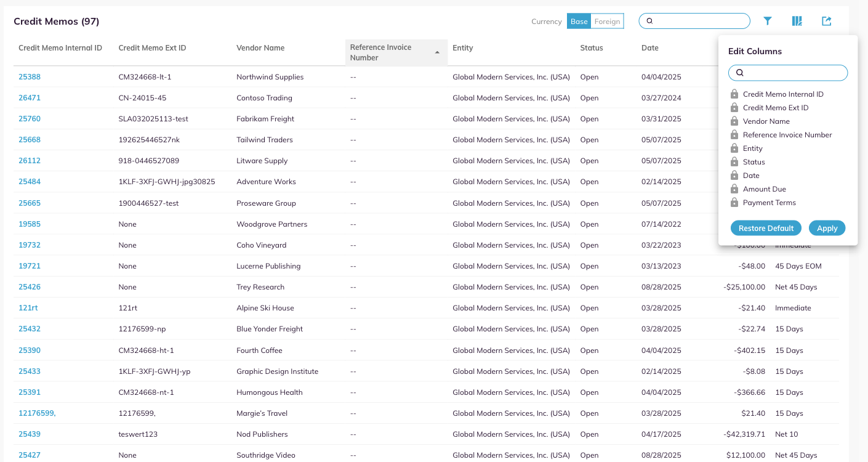Switch currency to Base

pyautogui.click(x=579, y=22)
